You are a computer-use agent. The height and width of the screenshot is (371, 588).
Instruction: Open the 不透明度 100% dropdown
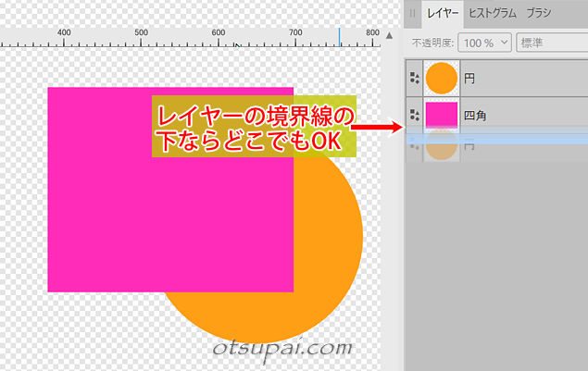point(487,43)
